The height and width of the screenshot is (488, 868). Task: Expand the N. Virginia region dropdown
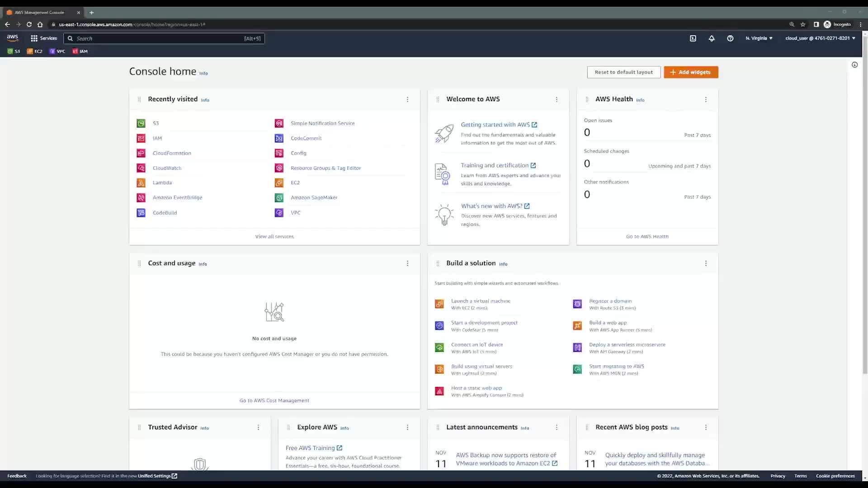pos(759,38)
